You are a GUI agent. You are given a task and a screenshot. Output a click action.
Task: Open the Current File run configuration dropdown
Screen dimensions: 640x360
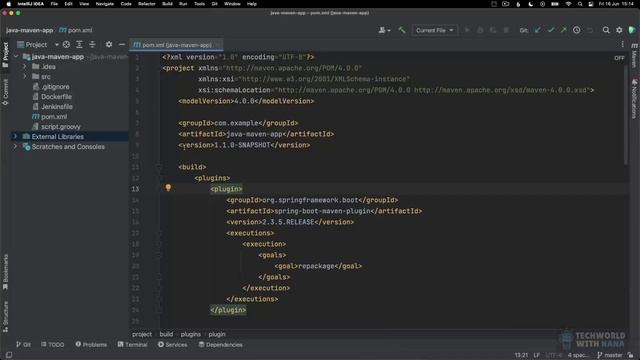point(434,30)
